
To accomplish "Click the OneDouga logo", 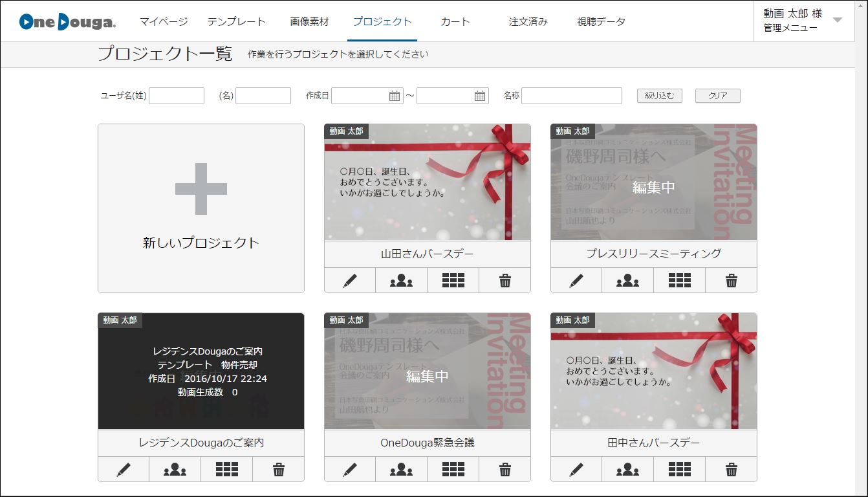I will [x=68, y=21].
